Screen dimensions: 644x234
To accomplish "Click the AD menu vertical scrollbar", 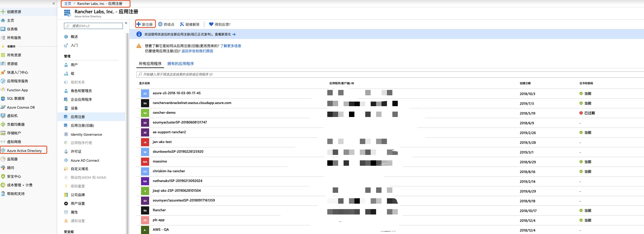I will [x=127, y=133].
